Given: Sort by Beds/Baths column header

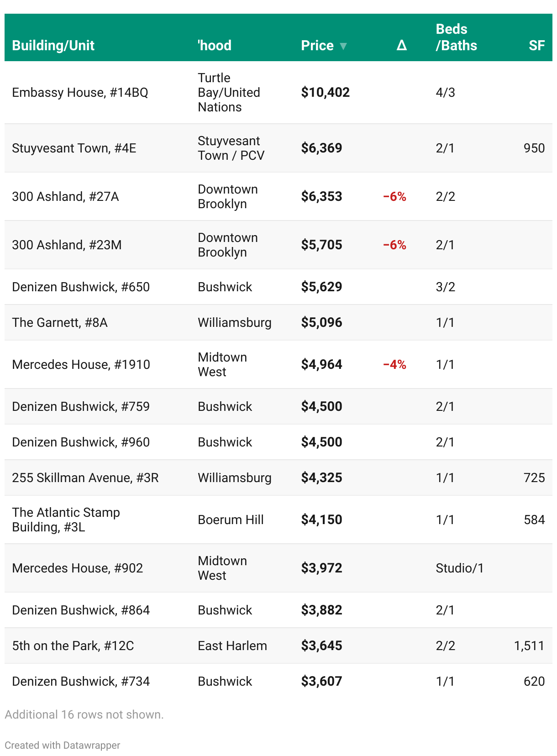Looking at the screenshot, I should (x=456, y=37).
